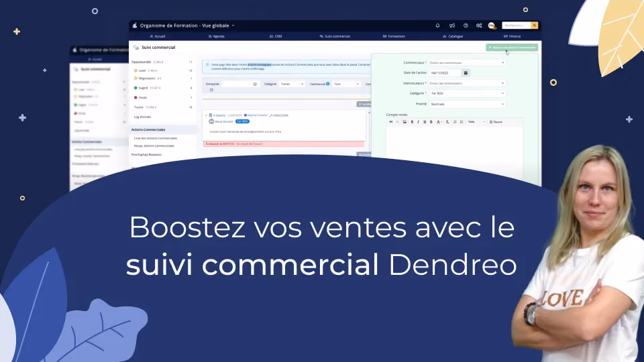Open the CRM tab

tap(276, 36)
